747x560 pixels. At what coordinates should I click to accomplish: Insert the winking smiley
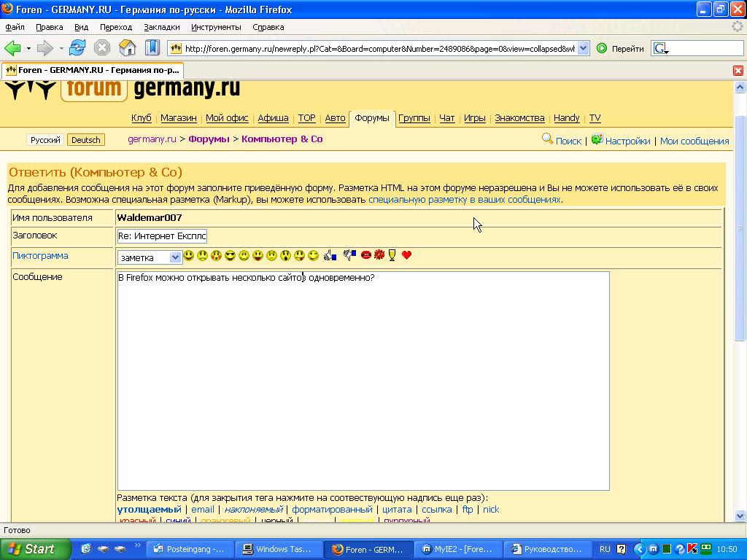coord(313,256)
